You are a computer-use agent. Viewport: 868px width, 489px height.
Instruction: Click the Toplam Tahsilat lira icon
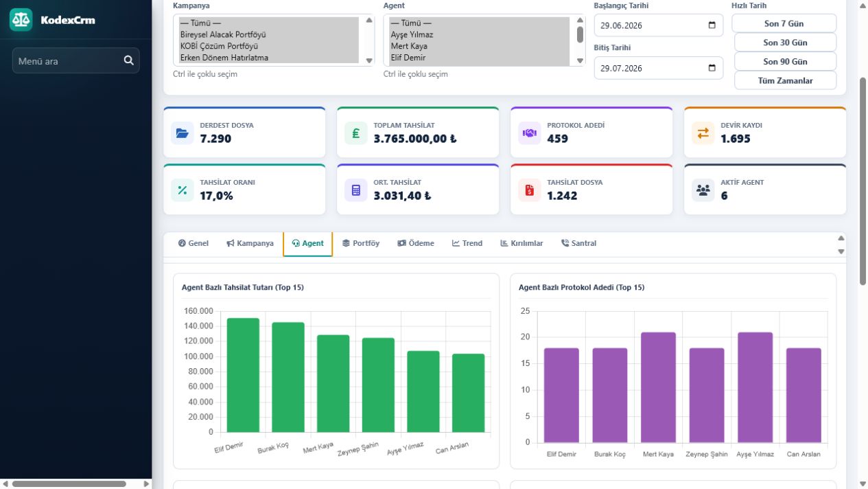(x=356, y=133)
